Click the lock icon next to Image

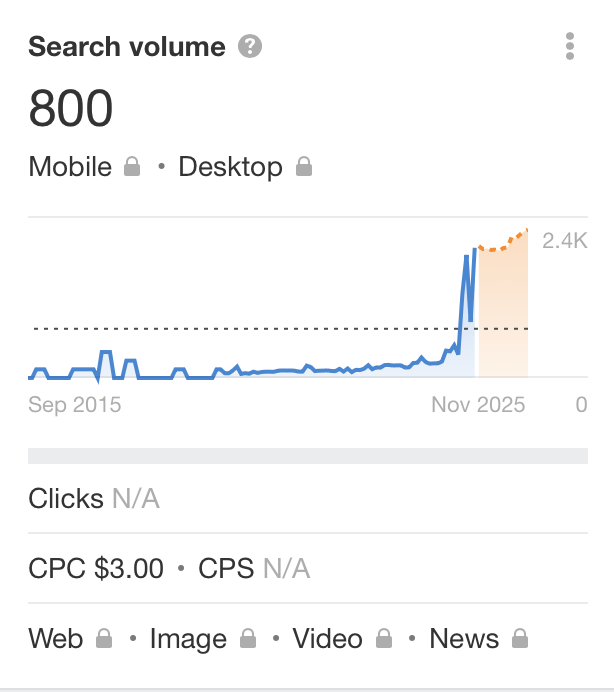248,638
